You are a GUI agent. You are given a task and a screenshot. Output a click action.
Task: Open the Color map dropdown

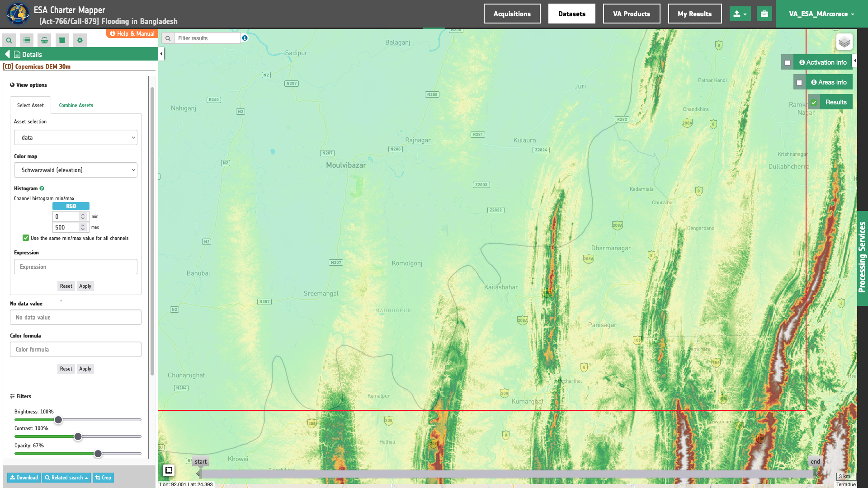point(75,170)
